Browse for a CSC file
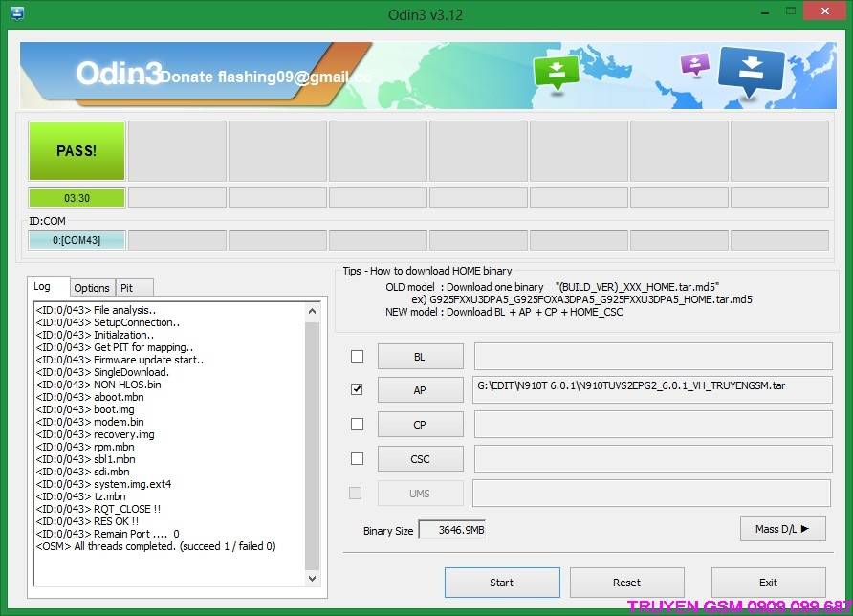853x616 pixels. [x=421, y=459]
